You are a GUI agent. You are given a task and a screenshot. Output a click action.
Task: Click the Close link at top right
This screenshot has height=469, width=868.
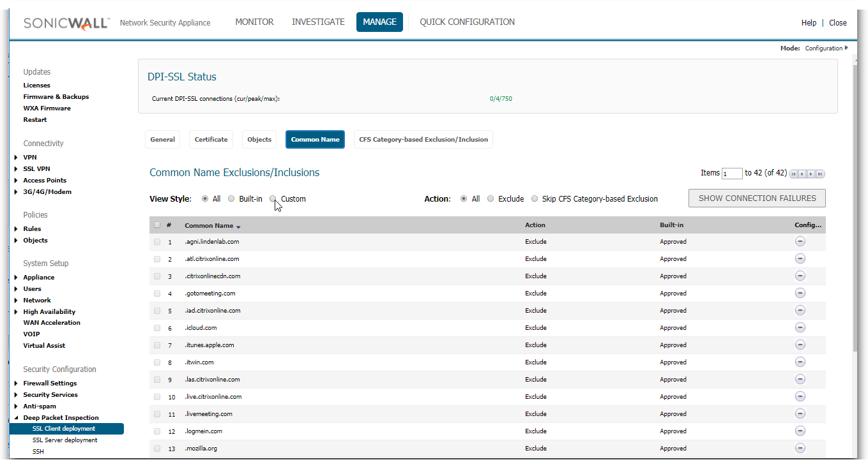(x=838, y=22)
